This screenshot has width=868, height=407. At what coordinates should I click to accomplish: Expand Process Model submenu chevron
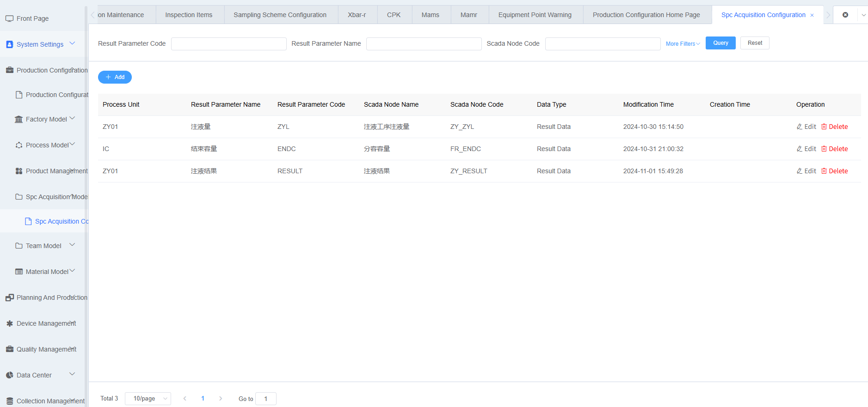coord(72,144)
